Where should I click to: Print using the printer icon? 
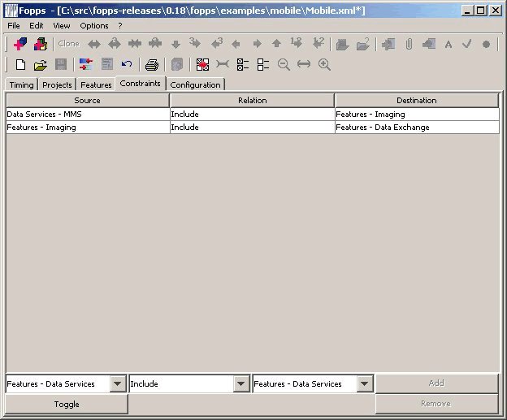152,65
